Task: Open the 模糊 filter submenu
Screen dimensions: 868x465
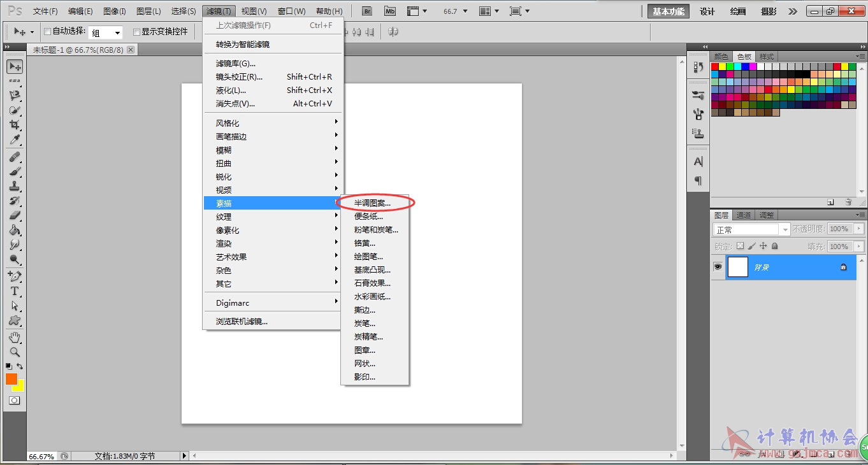Action: pyautogui.click(x=273, y=150)
